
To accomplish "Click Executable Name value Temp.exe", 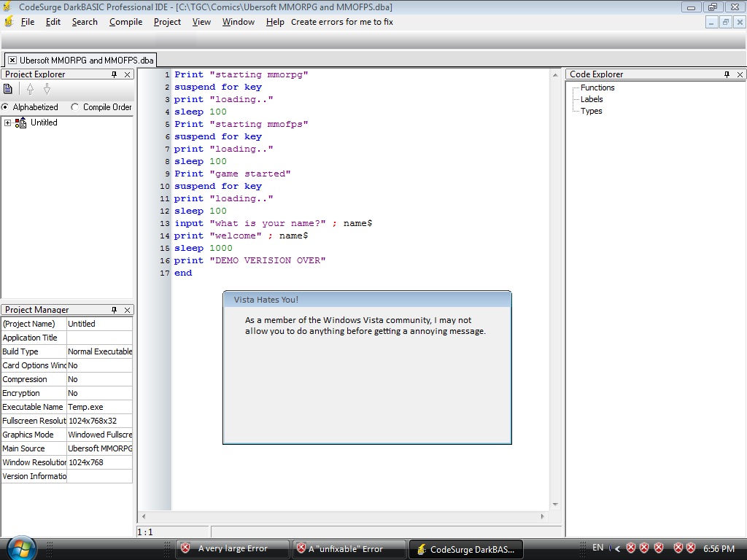I will (99, 407).
